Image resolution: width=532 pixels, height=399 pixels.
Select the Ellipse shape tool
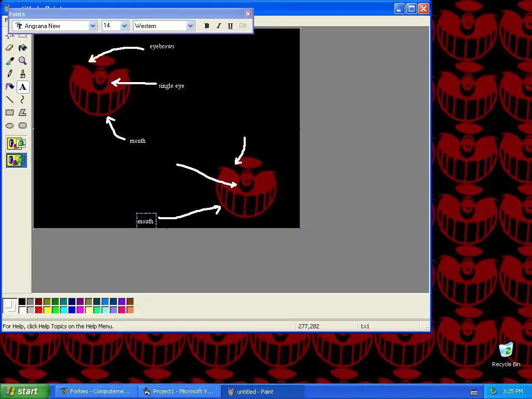[x=10, y=126]
